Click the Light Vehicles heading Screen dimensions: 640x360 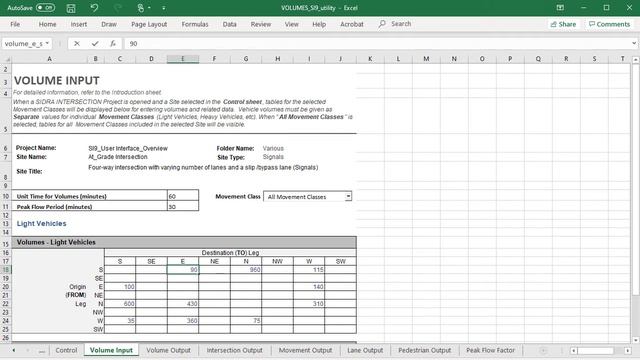[41, 223]
